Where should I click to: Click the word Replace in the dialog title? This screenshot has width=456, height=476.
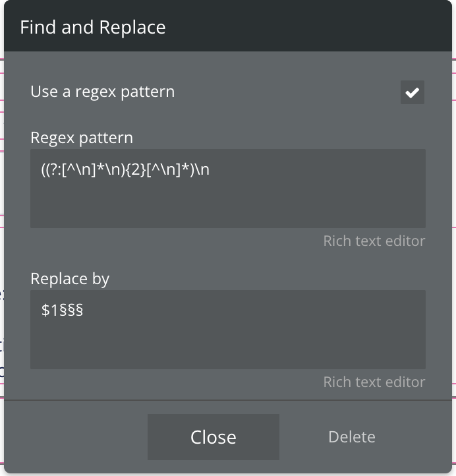point(132,27)
